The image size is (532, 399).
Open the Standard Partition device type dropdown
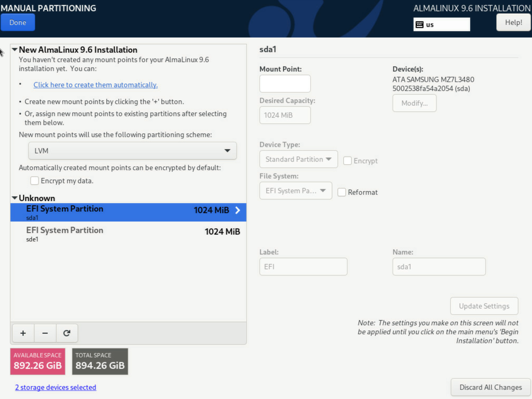tap(298, 159)
